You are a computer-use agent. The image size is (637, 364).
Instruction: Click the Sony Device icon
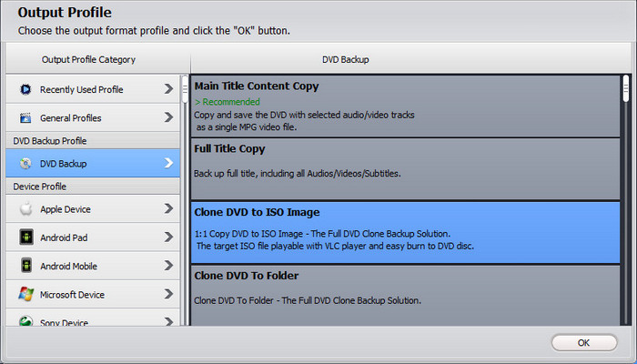click(26, 321)
